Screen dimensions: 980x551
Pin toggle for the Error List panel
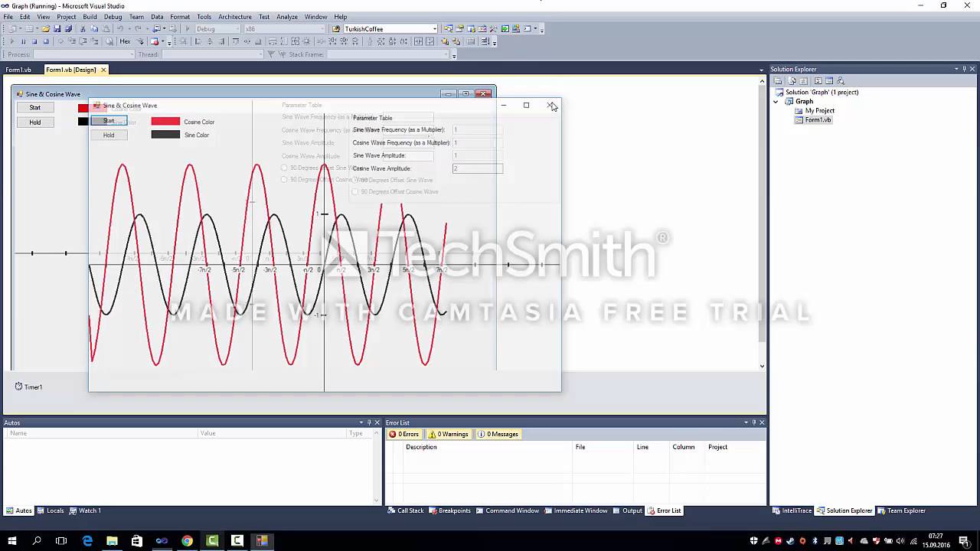753,422
